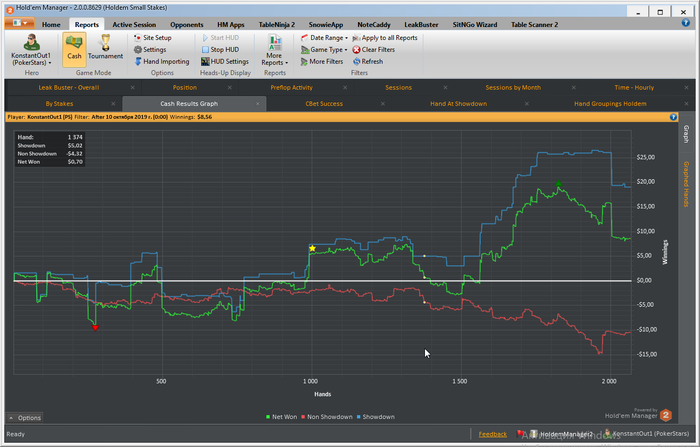
Task: Click the red down-triangle low point marker
Action: coord(95,328)
